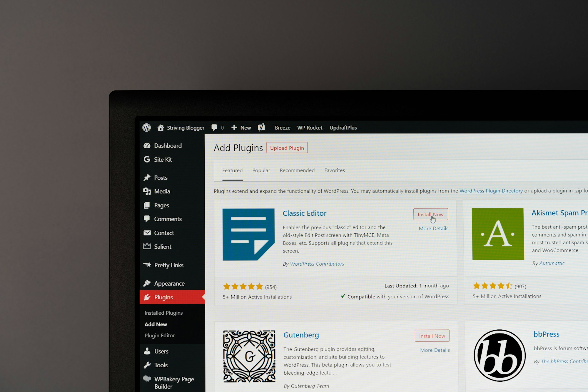Select the Featured plugins tab

[232, 170]
